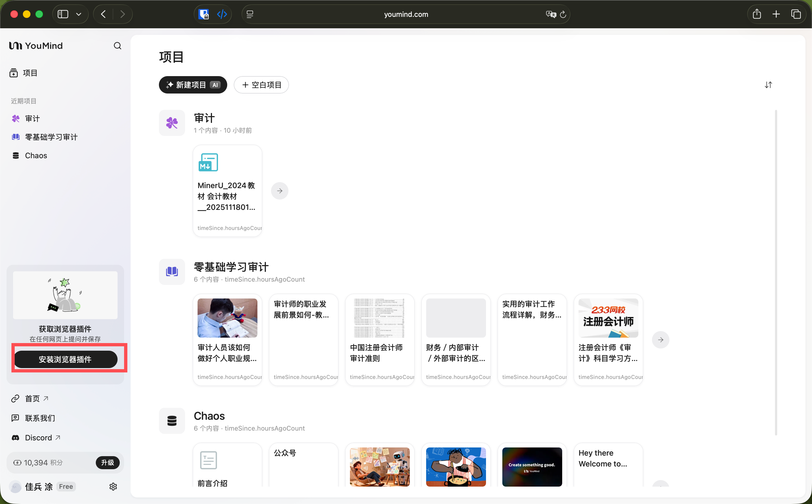Click the translate icon in the address bar

click(x=550, y=14)
